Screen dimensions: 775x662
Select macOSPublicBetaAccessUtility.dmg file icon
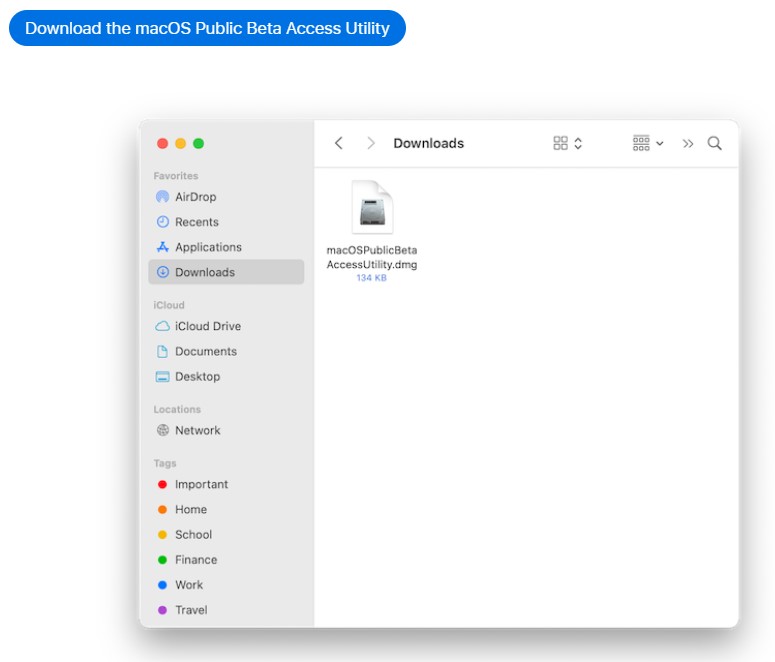372,207
